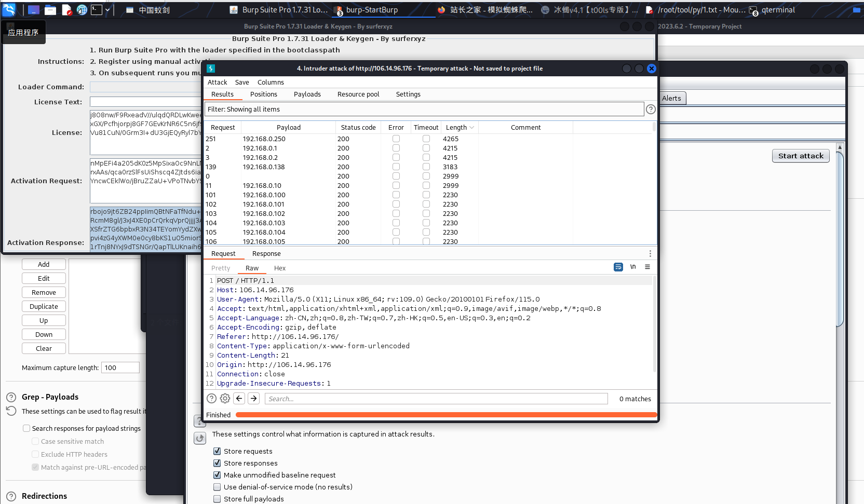Open the Save menu
Viewport: 864px width, 504px height.
[x=242, y=82]
